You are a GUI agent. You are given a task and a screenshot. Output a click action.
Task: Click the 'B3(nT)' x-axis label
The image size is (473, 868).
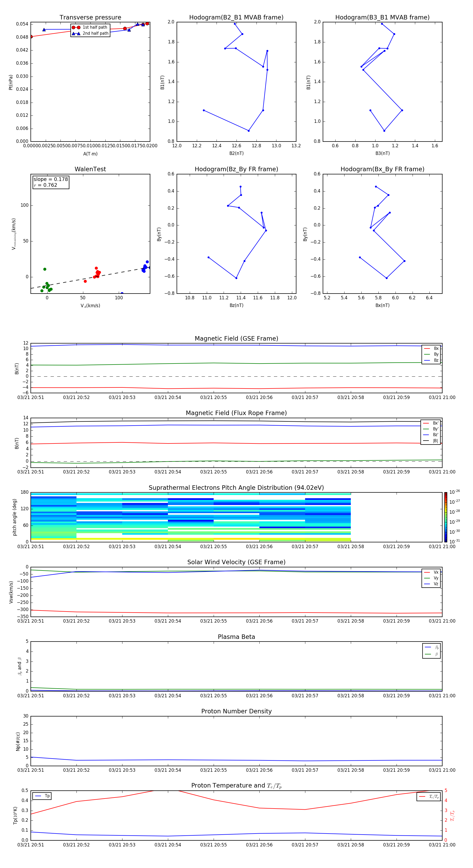click(382, 153)
